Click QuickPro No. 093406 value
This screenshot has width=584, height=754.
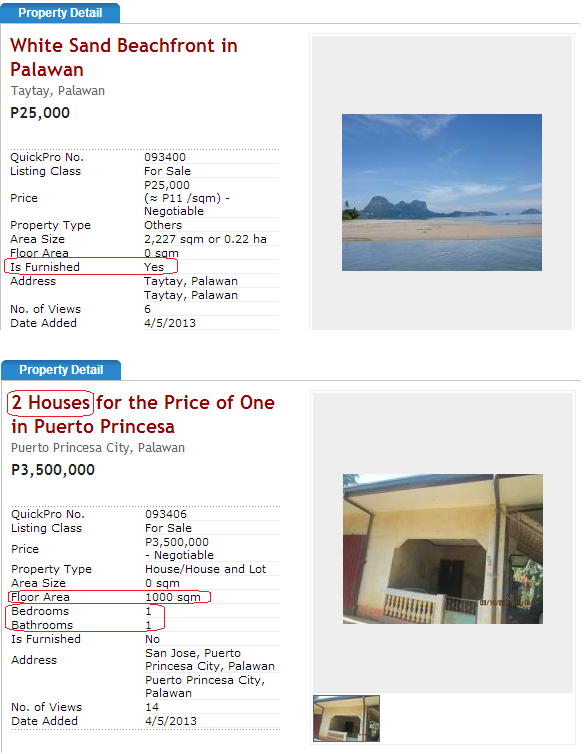pyautogui.click(x=166, y=514)
